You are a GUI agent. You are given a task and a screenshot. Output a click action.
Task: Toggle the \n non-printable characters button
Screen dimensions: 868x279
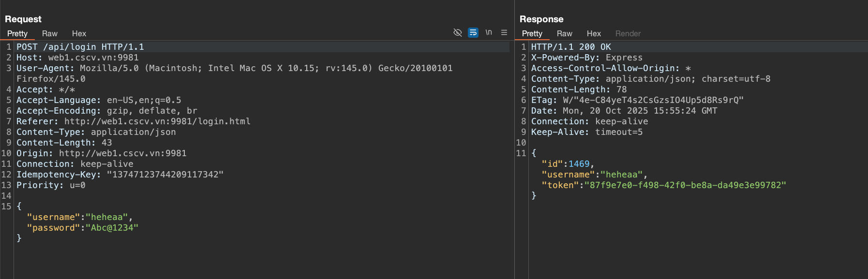[489, 32]
